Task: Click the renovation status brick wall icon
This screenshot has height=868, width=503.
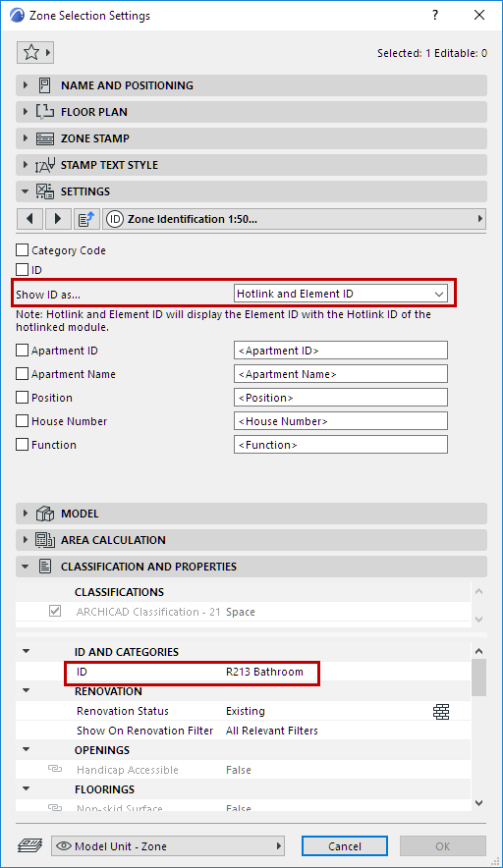Action: pos(441,711)
